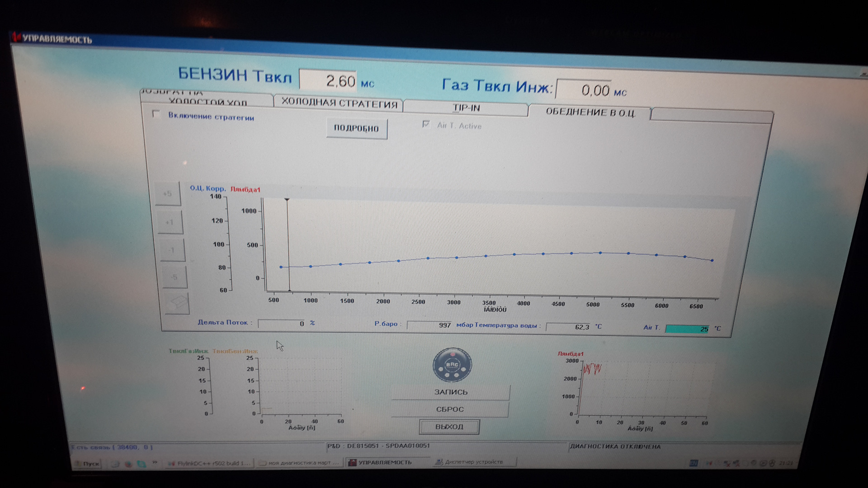Click the ВЫХОД button
The height and width of the screenshot is (488, 868).
pyautogui.click(x=449, y=427)
